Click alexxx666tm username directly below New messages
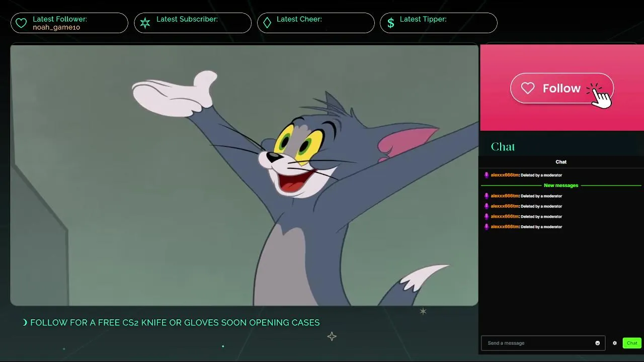 point(505,196)
